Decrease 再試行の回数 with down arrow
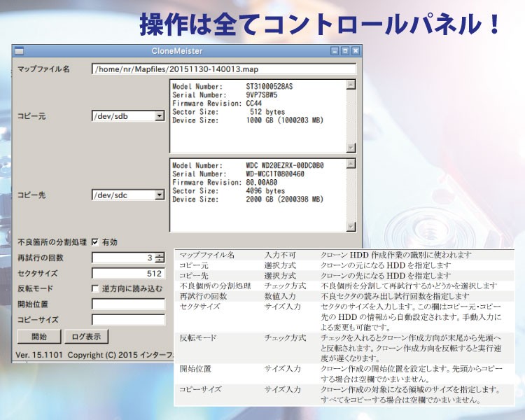 (160, 260)
